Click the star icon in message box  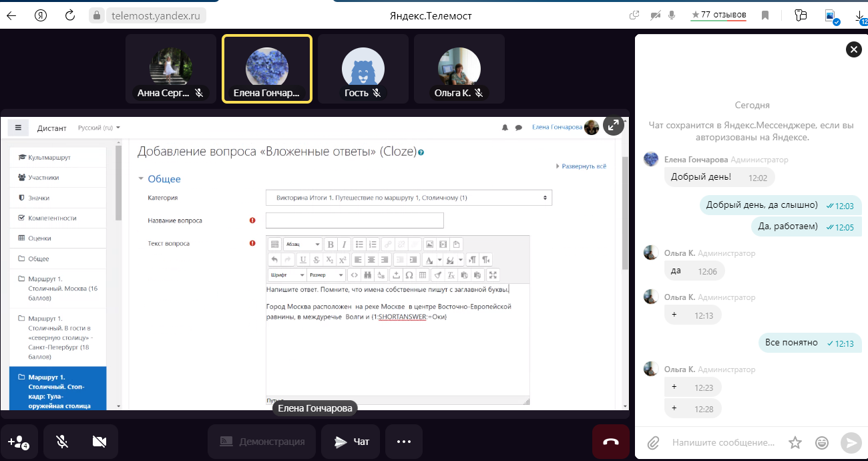click(795, 442)
